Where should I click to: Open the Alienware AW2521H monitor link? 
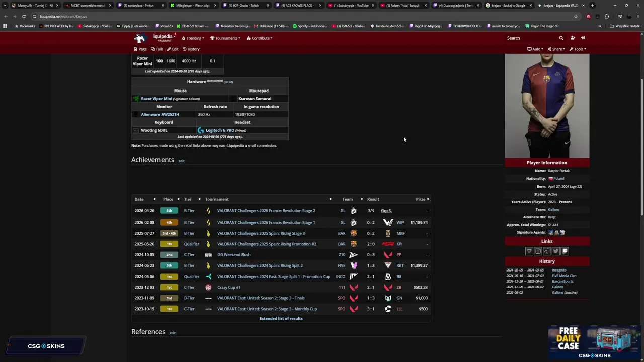coord(160,114)
